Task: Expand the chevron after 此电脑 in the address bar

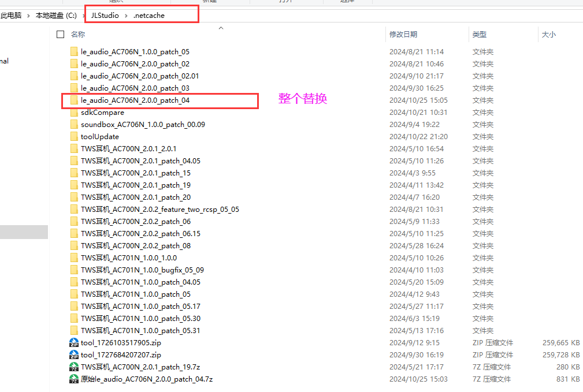Action: click(x=28, y=16)
